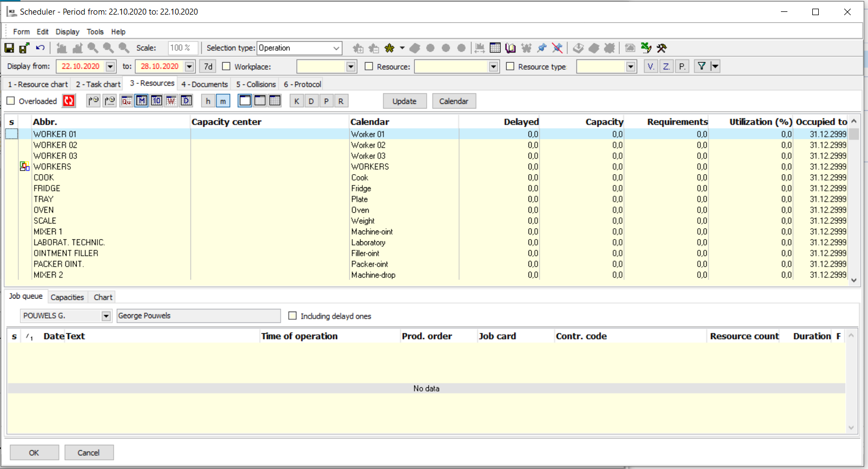Select the OINTMENT FILLER resource row

pos(66,253)
